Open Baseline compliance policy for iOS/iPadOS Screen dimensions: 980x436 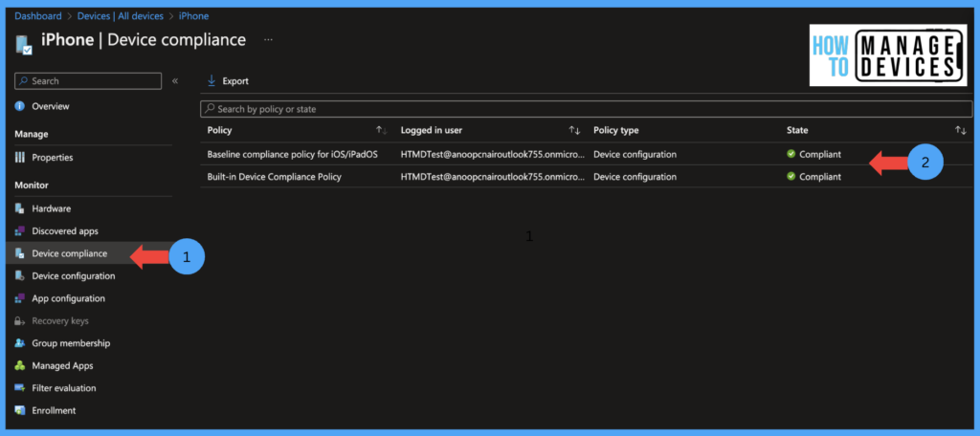click(x=293, y=154)
